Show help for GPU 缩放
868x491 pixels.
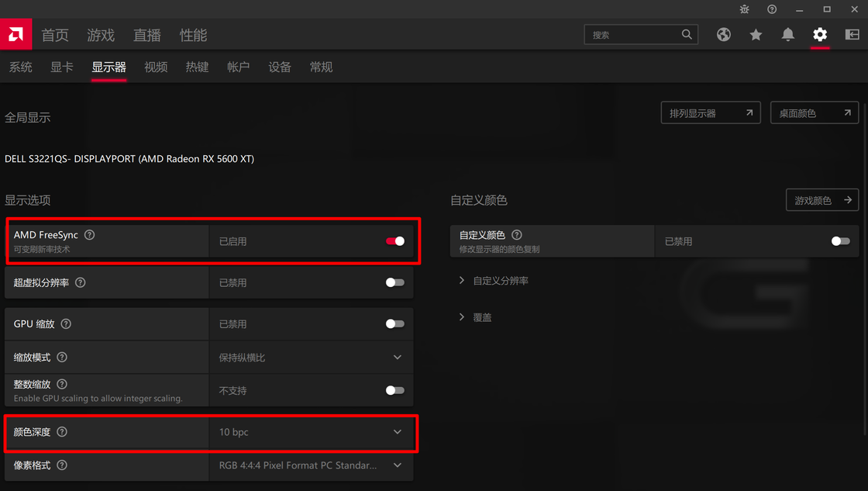click(66, 323)
